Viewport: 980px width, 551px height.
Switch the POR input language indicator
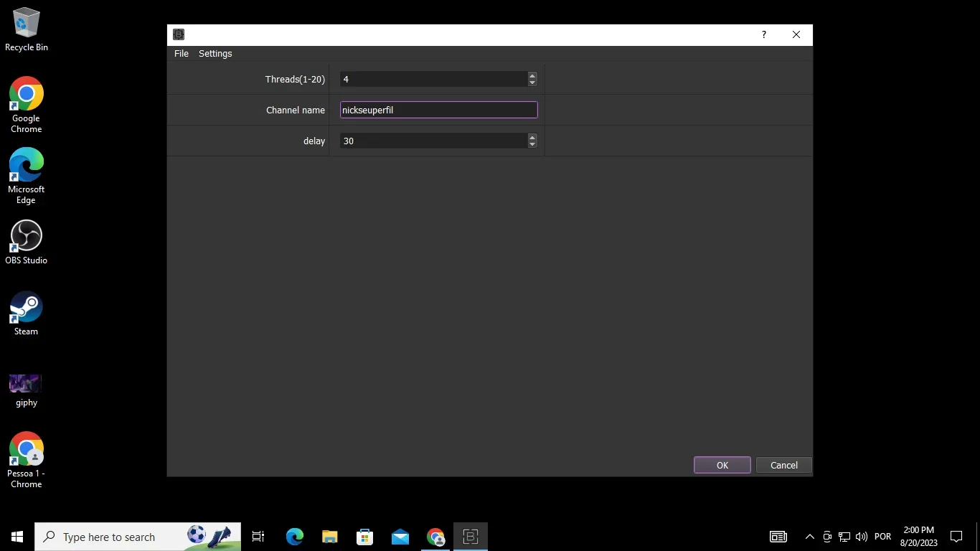click(883, 537)
